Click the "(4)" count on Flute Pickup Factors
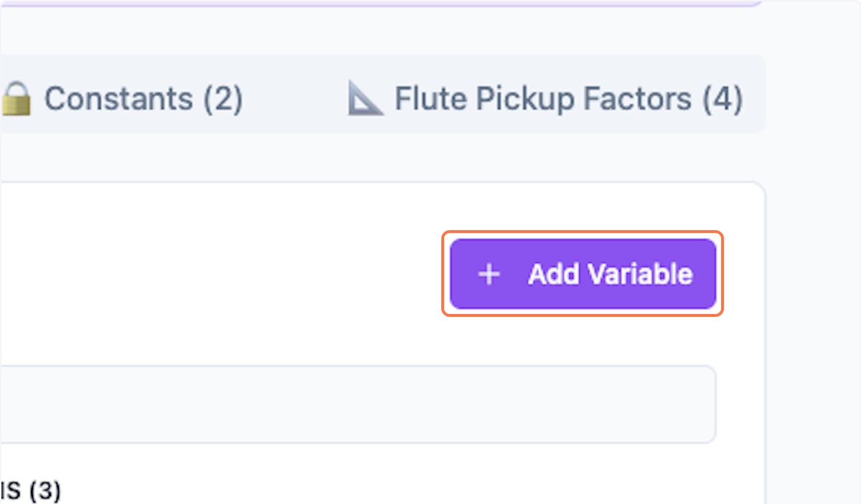Viewport: 861px width, 504px height. pos(721,99)
